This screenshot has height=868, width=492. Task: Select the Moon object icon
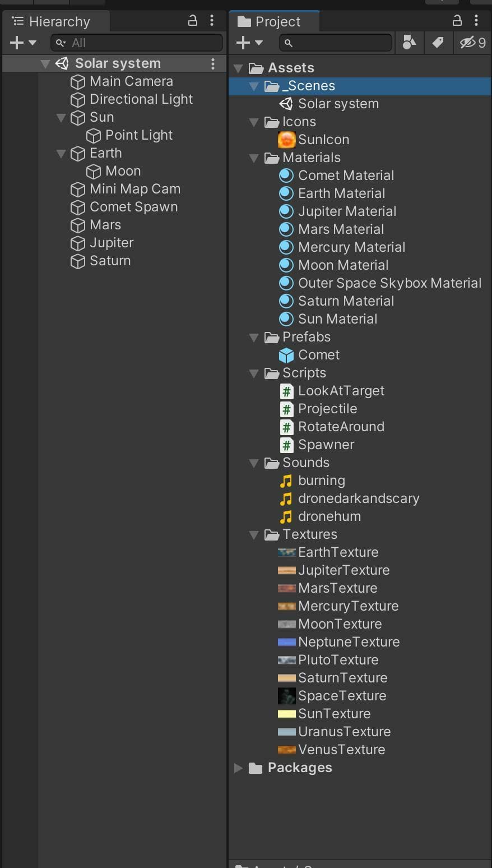[x=93, y=172]
